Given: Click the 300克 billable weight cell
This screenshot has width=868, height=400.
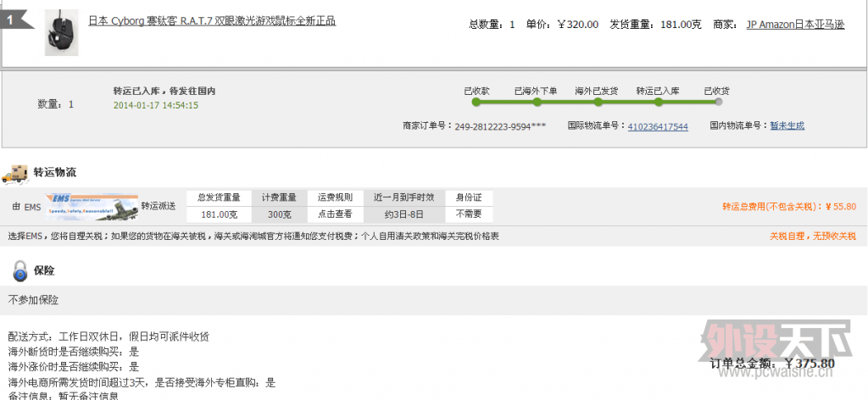Looking at the screenshot, I should tap(280, 214).
